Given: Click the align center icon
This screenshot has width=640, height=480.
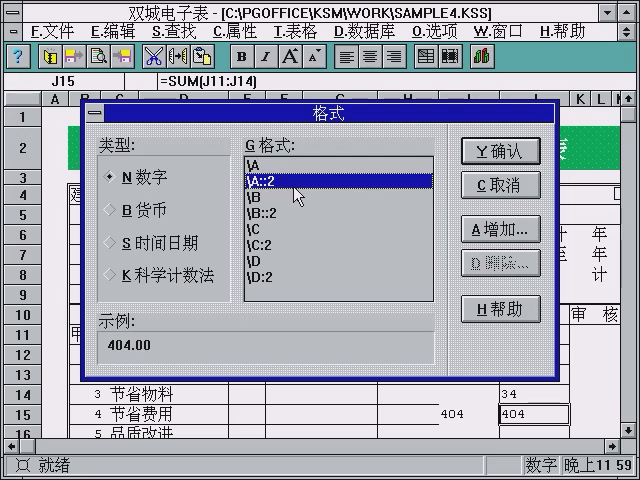Looking at the screenshot, I should [x=370, y=56].
